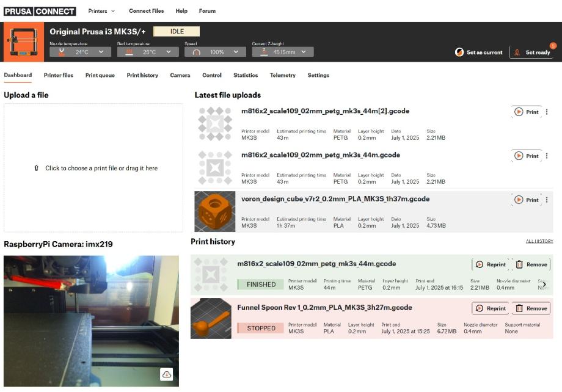Click the Print history section heading

tap(213, 242)
